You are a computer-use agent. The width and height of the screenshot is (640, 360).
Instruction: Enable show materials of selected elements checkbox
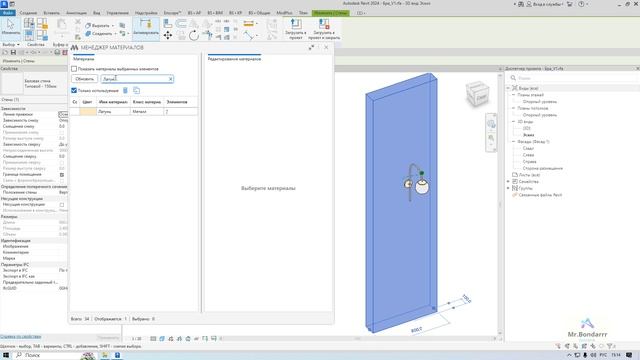coord(74,69)
